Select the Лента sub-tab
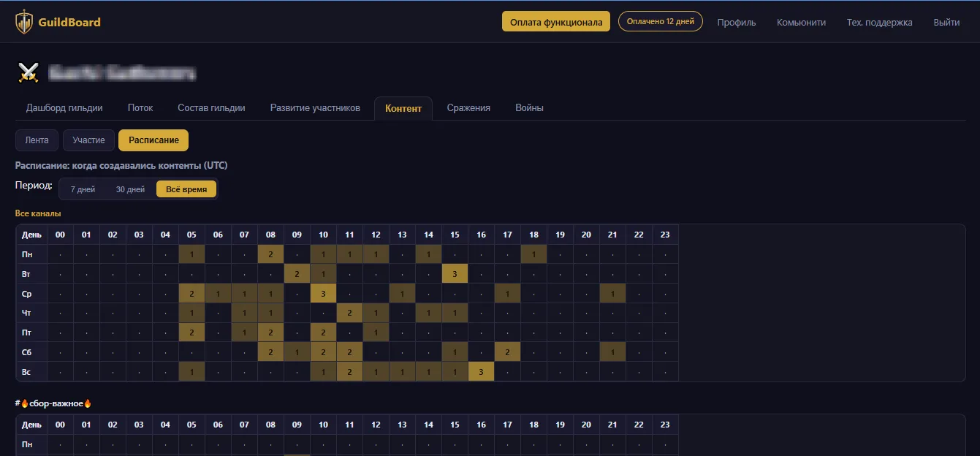Viewport: 980px width, 456px height. [37, 140]
